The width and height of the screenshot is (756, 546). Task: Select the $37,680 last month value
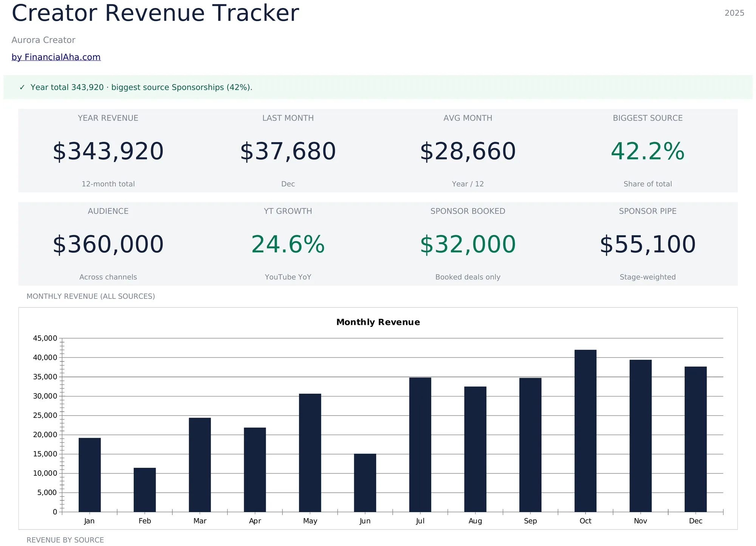[288, 152]
